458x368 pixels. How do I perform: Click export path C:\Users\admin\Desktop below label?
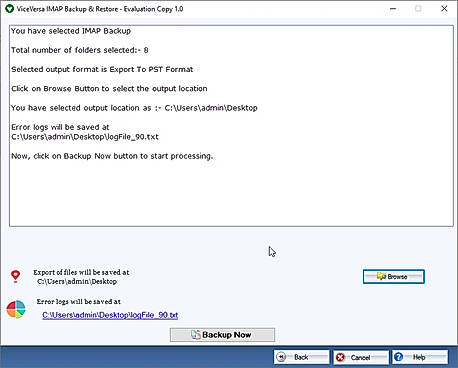(x=77, y=282)
